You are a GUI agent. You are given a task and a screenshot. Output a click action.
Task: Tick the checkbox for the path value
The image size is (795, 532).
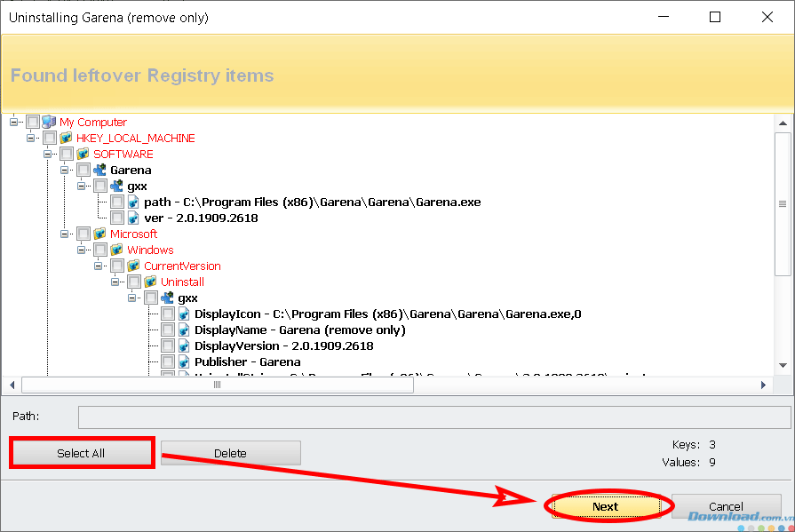pos(117,202)
